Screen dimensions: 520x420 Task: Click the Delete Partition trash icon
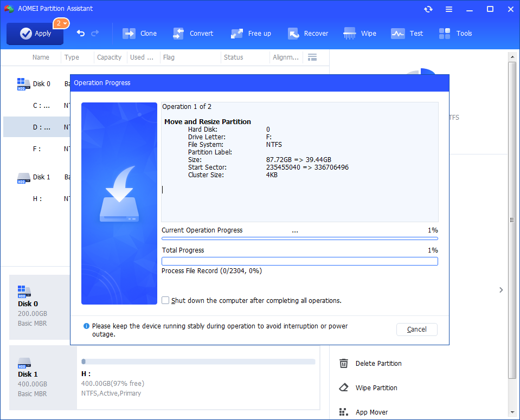coord(344,363)
